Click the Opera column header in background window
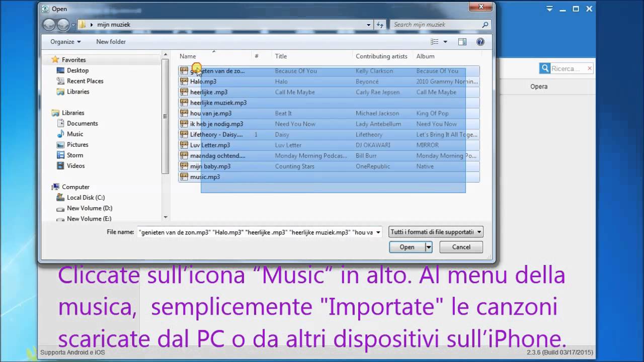 coord(539,86)
